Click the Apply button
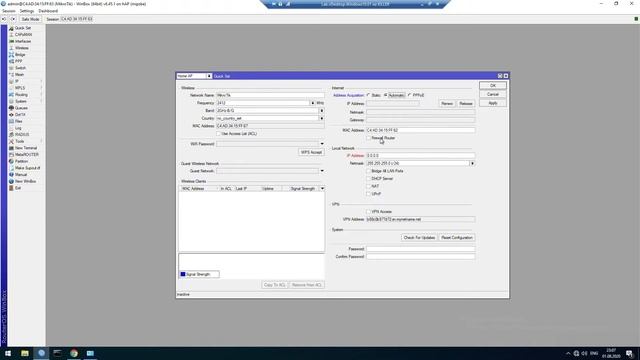Screen dimensions: 640x360 [493, 103]
